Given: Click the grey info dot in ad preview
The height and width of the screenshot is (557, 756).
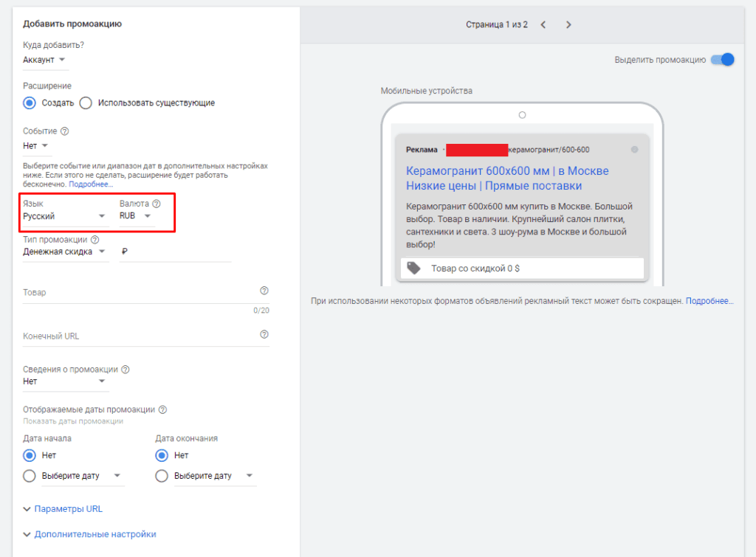Looking at the screenshot, I should [x=634, y=149].
